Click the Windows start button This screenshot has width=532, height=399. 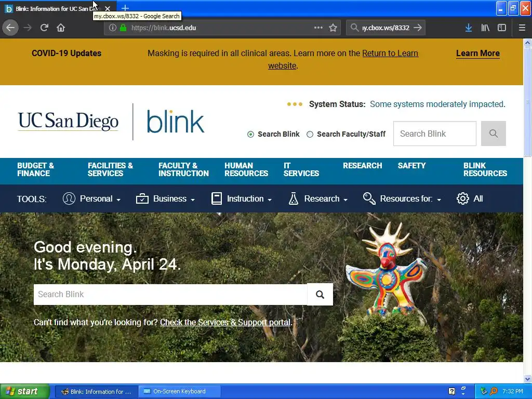[x=25, y=391]
